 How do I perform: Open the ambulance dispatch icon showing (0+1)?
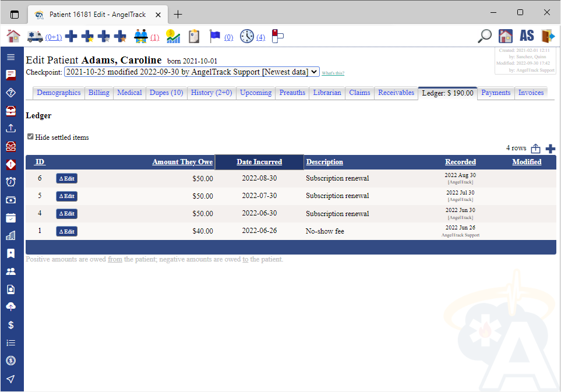coord(36,36)
